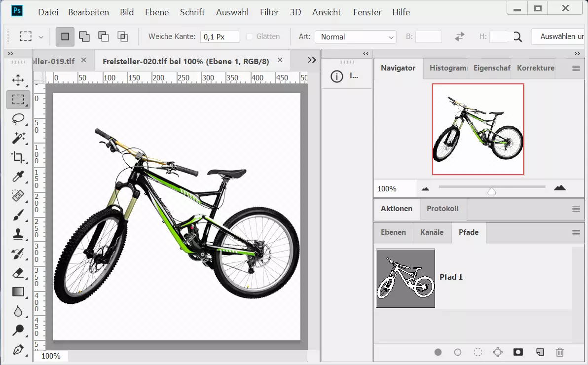The height and width of the screenshot is (365, 588).
Task: Close the Freisteller-020.tif document tab
Action: tap(280, 60)
